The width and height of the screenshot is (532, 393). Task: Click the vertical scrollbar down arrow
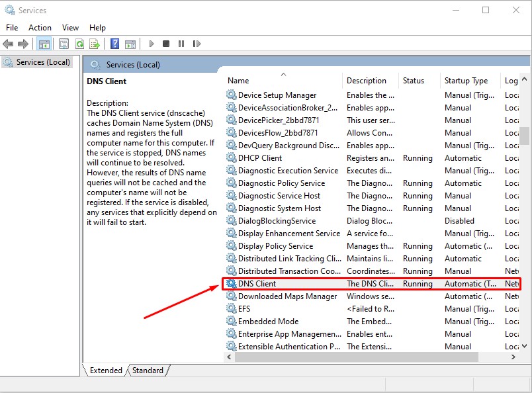(525, 345)
